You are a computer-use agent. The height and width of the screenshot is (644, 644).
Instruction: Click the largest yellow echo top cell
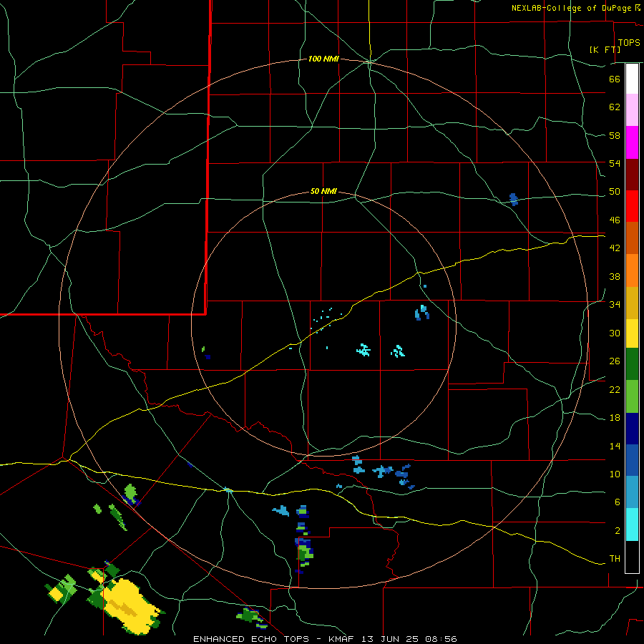131,605
